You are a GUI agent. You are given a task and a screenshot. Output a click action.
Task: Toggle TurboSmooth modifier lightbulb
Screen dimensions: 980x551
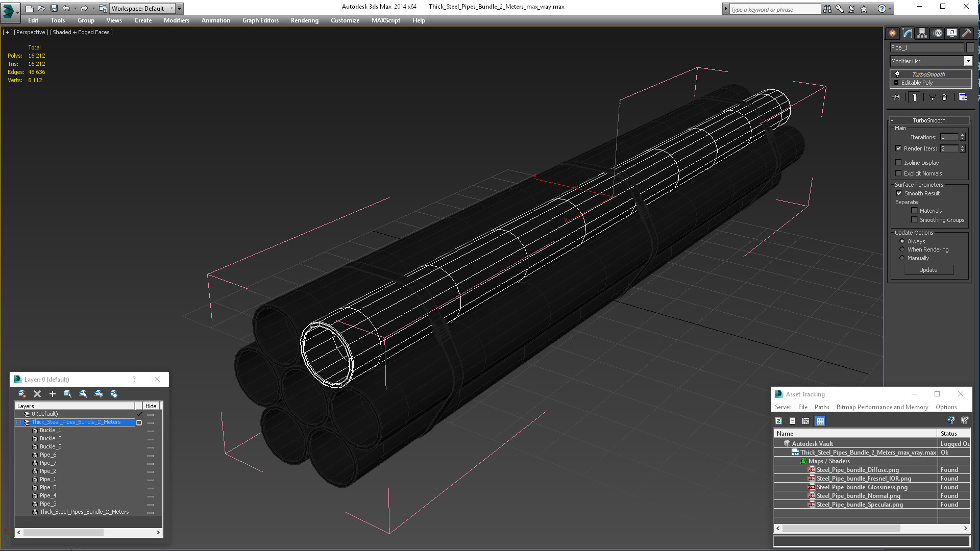(897, 74)
